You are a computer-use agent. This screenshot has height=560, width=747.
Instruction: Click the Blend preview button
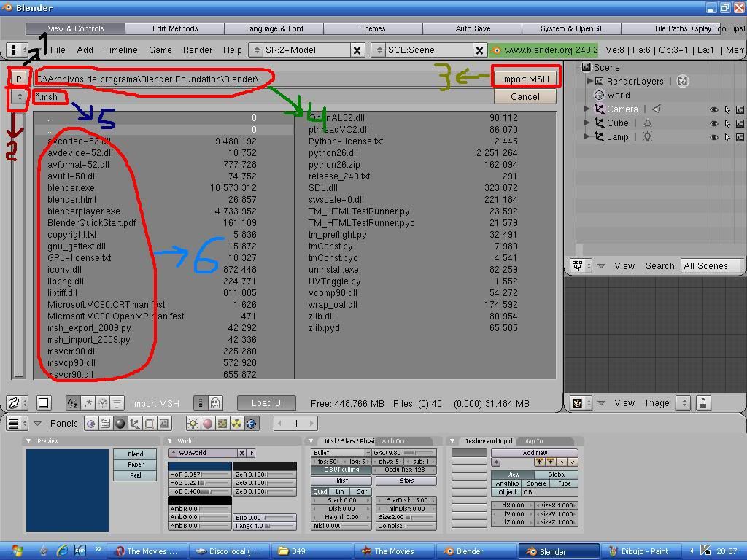[135, 454]
